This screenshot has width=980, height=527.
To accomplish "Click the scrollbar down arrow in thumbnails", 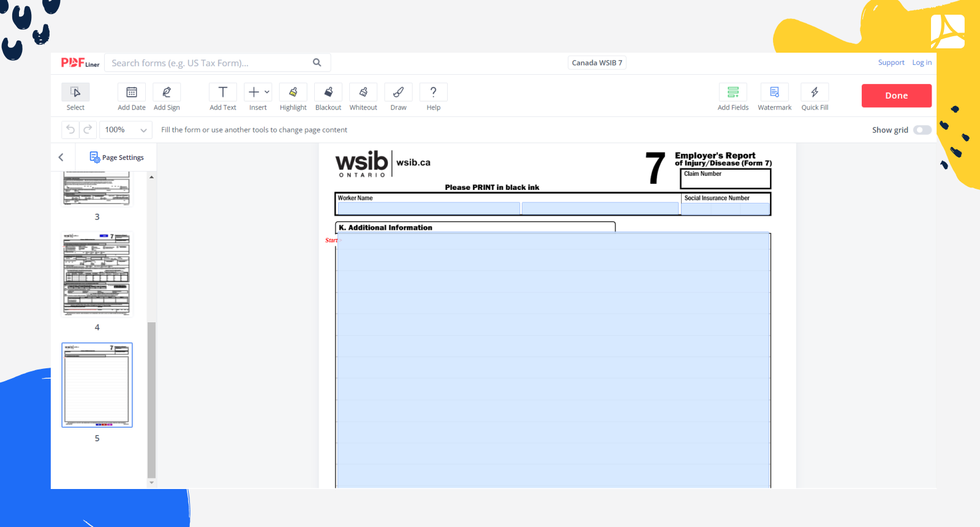I will click(151, 483).
